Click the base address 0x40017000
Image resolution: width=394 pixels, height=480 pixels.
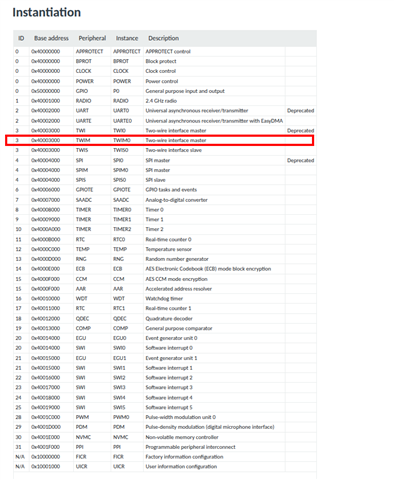click(46, 387)
